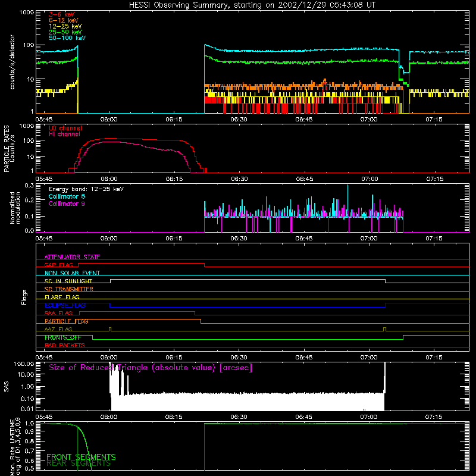Click the BAD PACKETS flag label
The image size is (476, 476).
coord(65,346)
